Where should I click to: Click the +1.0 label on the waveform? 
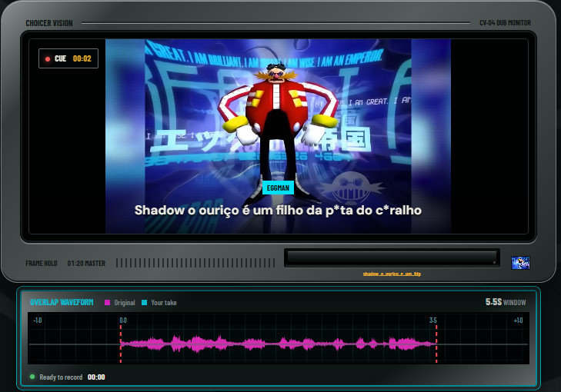[518, 321]
